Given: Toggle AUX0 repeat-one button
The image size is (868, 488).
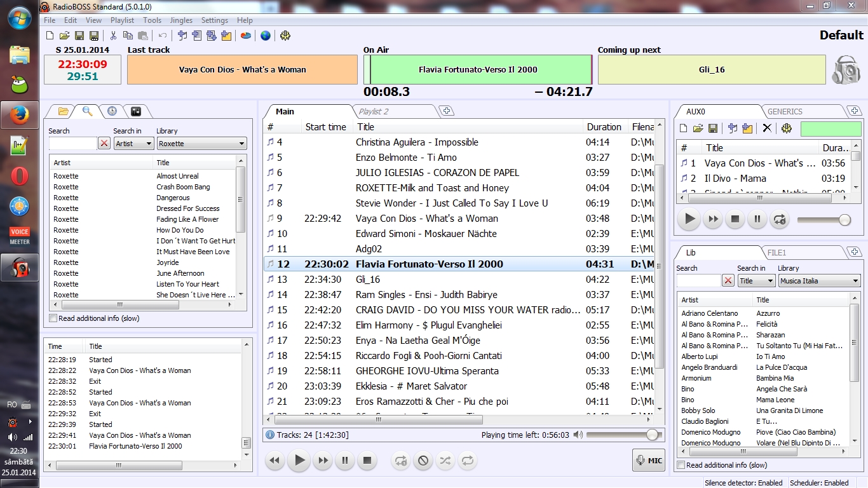Looking at the screenshot, I should click(x=779, y=220).
